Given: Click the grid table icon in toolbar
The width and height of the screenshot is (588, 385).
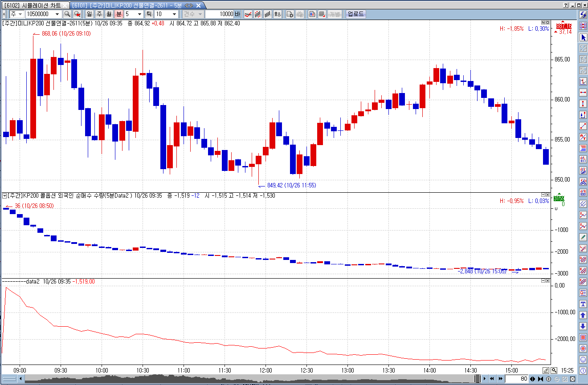Looking at the screenshot, I should (322, 14).
